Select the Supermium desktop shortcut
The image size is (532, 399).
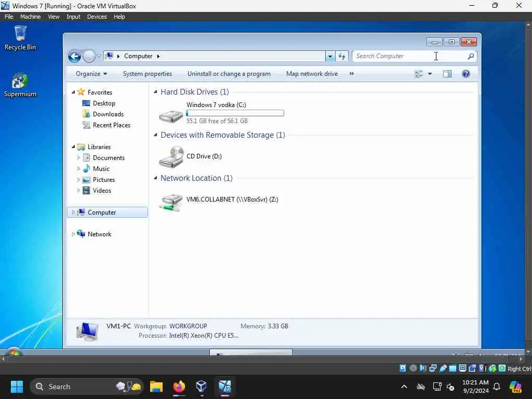click(20, 85)
